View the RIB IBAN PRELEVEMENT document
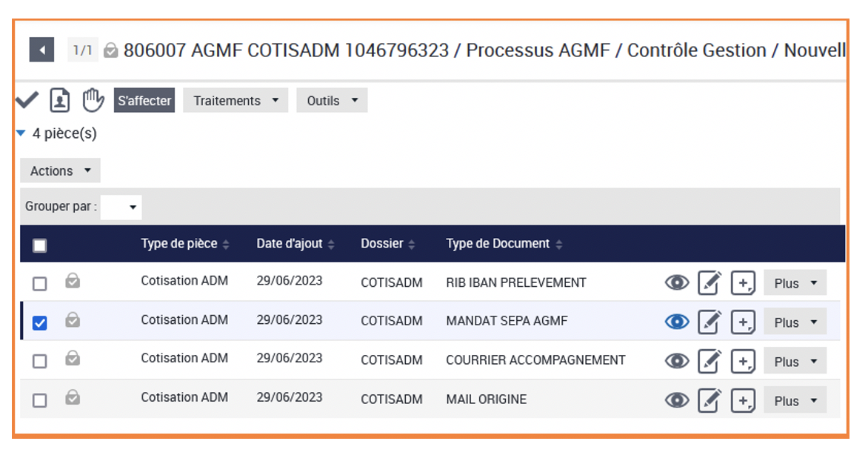 point(676,283)
